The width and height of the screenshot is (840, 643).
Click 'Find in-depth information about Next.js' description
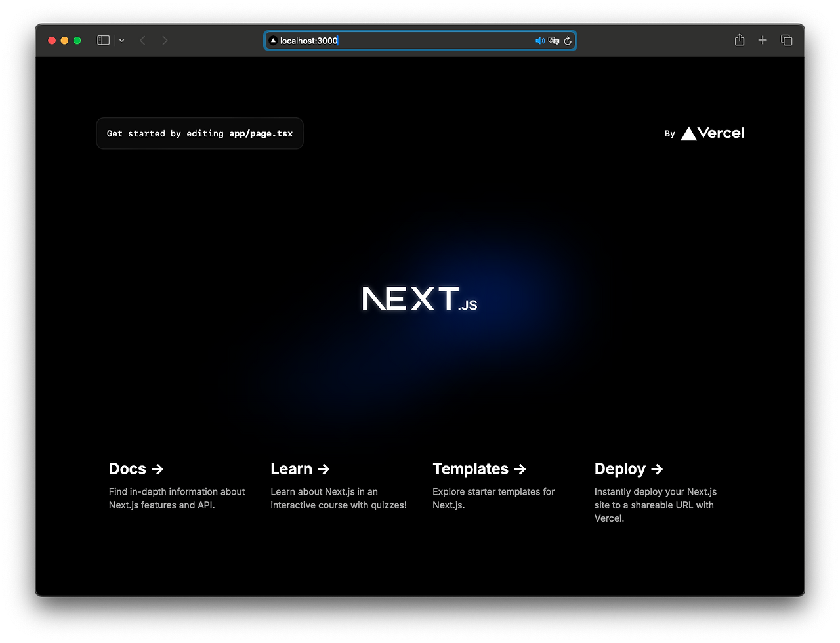pos(177,499)
